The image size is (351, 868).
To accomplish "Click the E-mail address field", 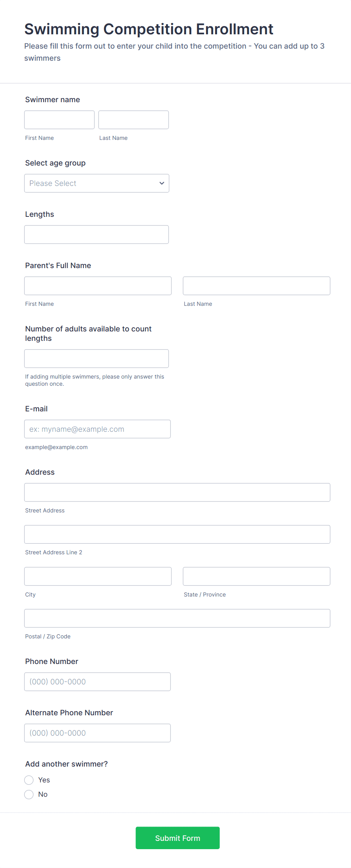I will (97, 429).
